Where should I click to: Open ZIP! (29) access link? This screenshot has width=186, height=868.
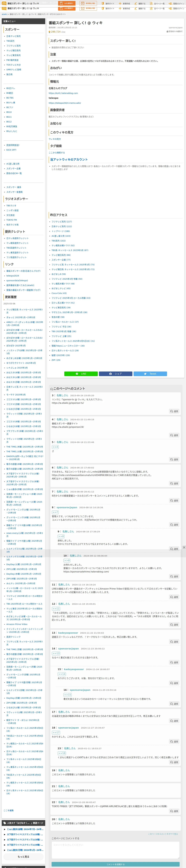(56, 360)
